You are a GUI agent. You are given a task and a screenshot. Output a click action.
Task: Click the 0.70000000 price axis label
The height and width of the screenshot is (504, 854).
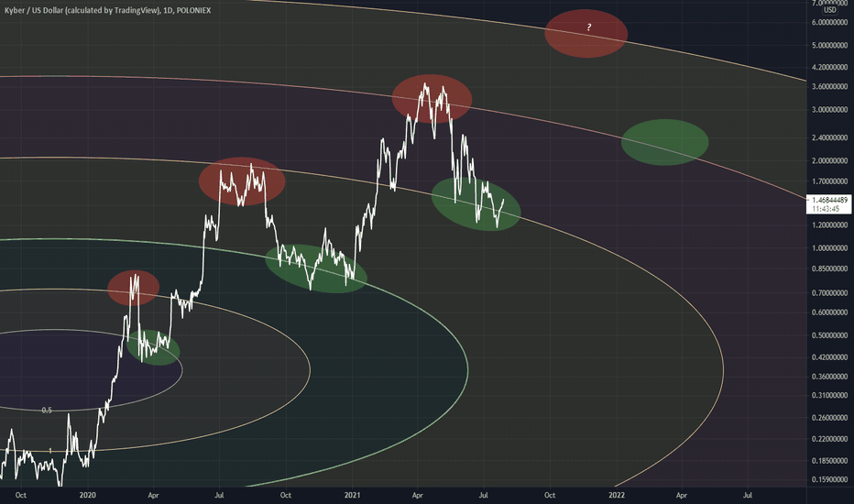tap(829, 293)
